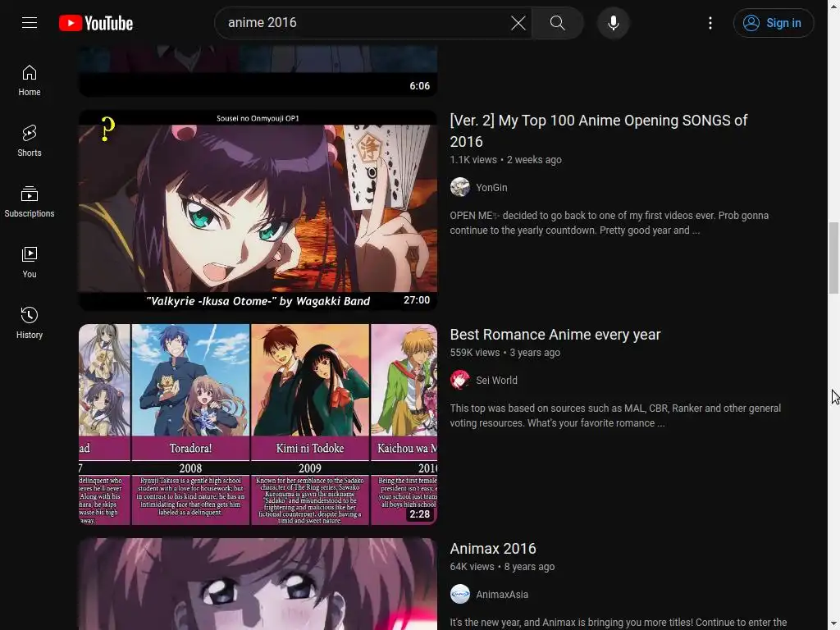Open the Top 100 Anime Opening SONGS video title

point(598,130)
